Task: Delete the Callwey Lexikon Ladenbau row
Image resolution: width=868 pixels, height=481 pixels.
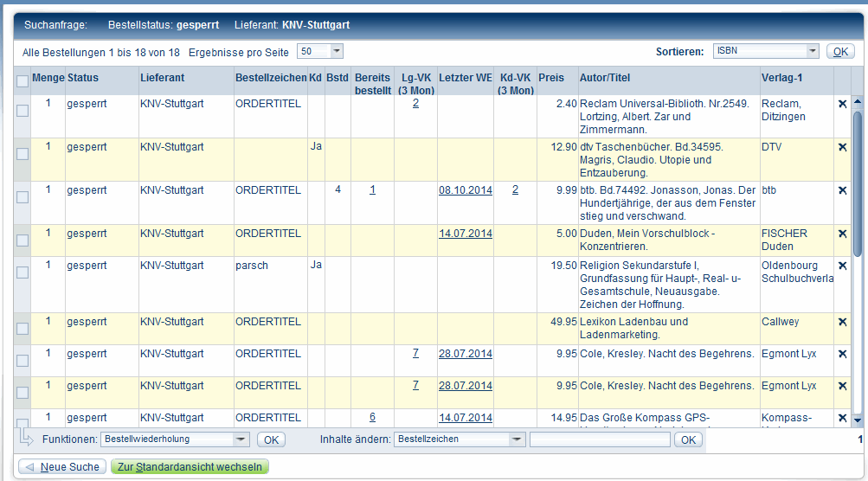Action: tap(842, 322)
